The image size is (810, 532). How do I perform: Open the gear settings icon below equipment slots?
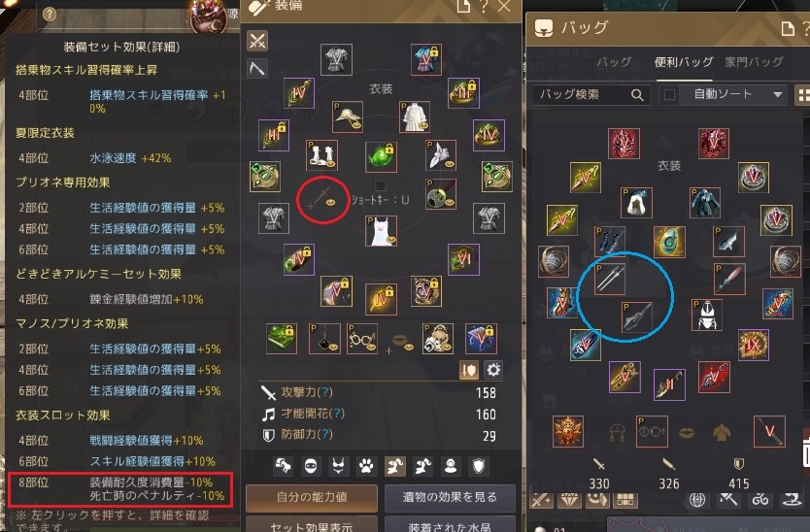point(493,369)
